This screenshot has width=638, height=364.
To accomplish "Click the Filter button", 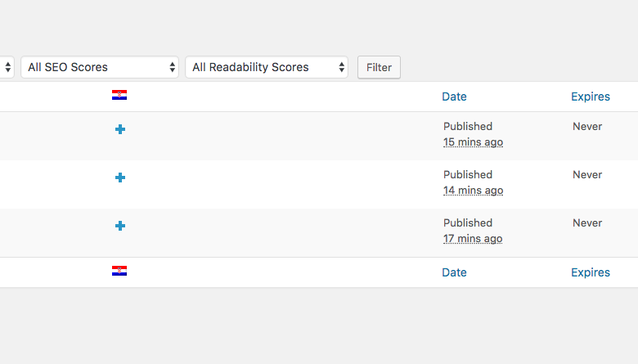I will 379,68.
